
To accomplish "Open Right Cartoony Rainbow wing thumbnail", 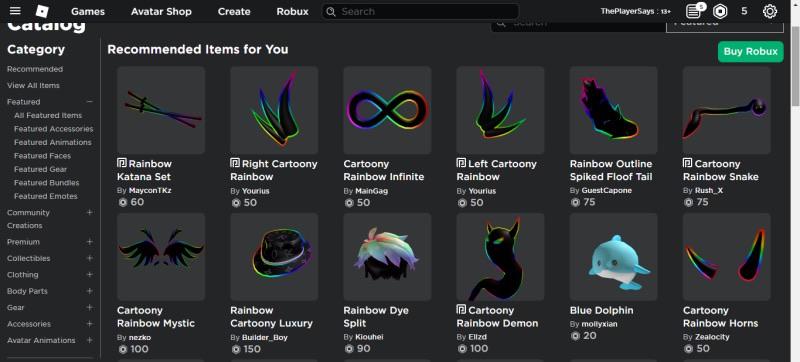I will coord(274,110).
